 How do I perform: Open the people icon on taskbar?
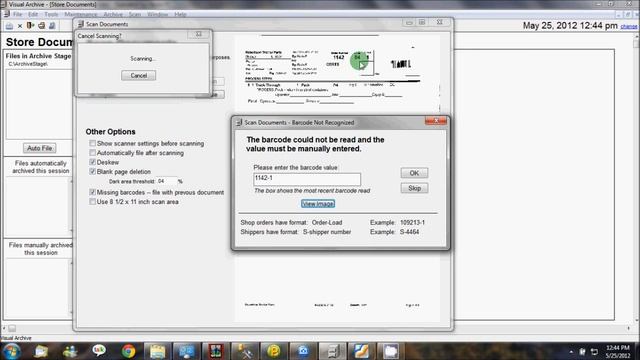pyautogui.click(x=70, y=351)
